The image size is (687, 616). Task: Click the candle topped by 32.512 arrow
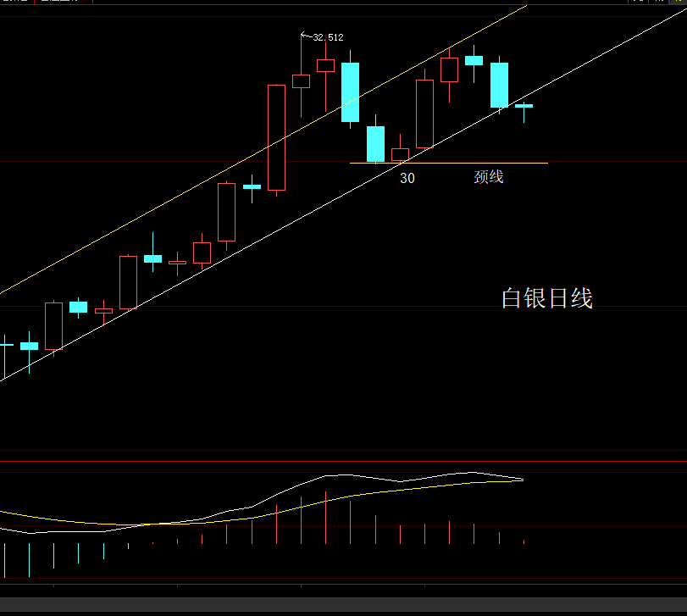tap(301, 81)
